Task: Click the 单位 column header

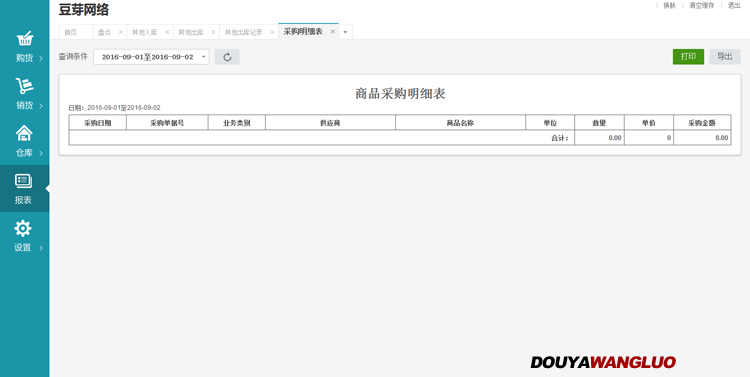Action: pos(550,122)
